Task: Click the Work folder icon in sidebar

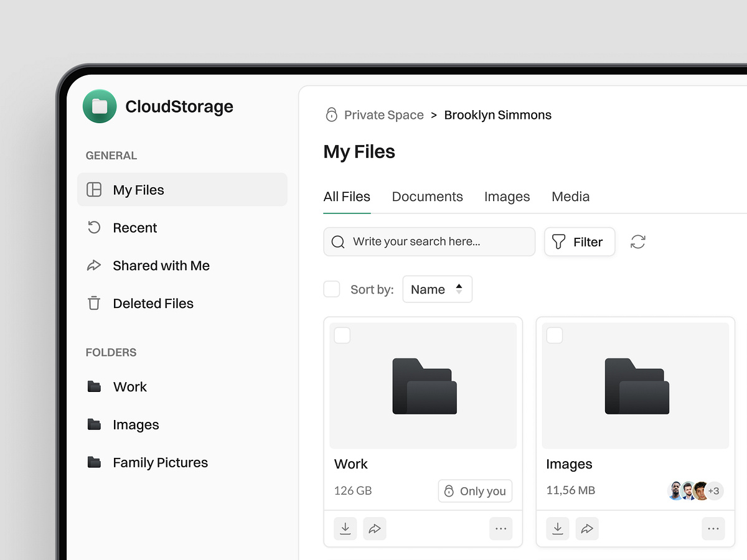Action: 94,386
